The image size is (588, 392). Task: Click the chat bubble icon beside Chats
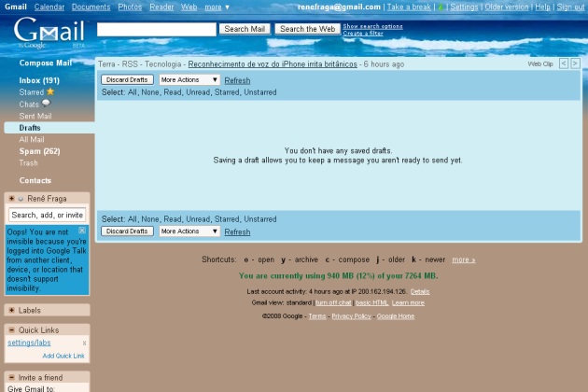[x=46, y=104]
